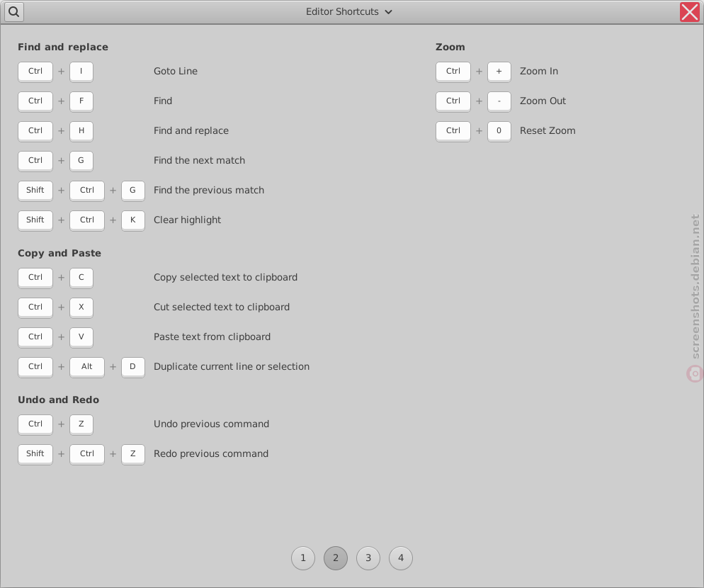Click the Shift keycap in Redo row
Image resolution: width=704 pixels, height=588 pixels.
(35, 454)
